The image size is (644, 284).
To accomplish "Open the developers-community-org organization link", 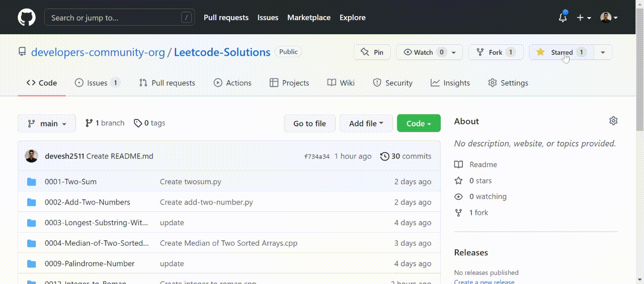I will coord(98,52).
